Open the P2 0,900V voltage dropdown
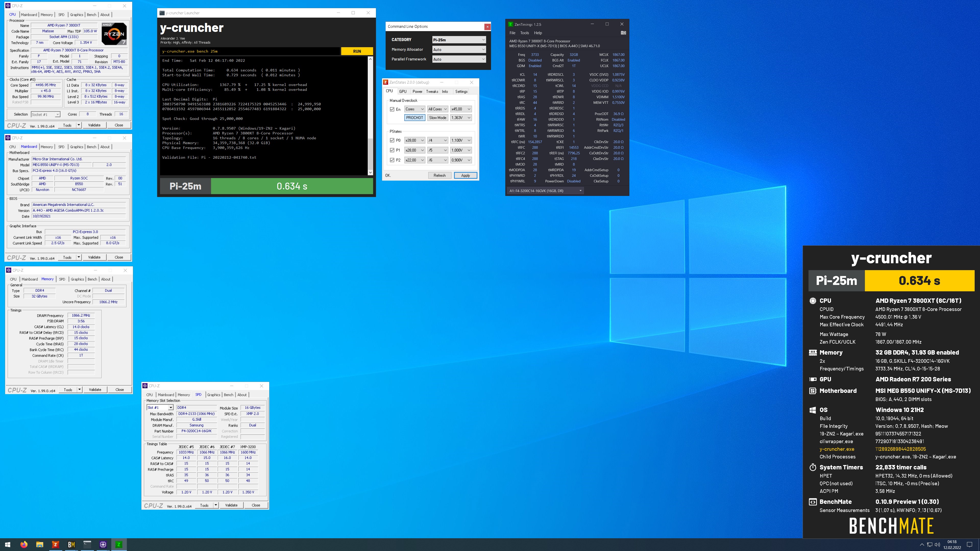 click(x=461, y=160)
